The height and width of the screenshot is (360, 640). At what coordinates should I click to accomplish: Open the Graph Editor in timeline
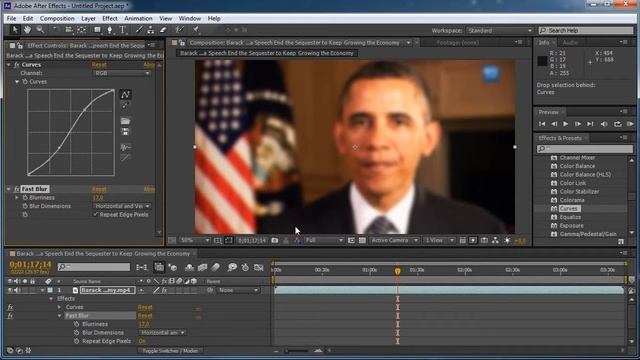pyautogui.click(x=258, y=267)
